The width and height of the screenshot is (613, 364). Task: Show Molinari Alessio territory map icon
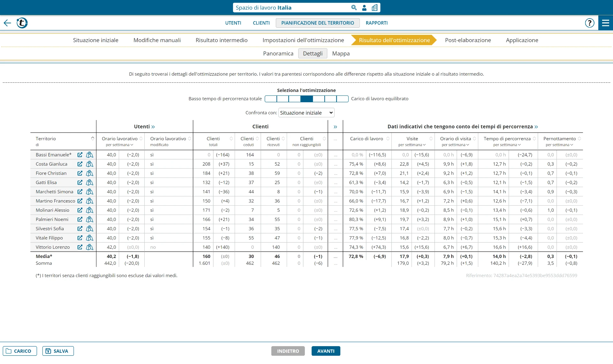[90, 210]
